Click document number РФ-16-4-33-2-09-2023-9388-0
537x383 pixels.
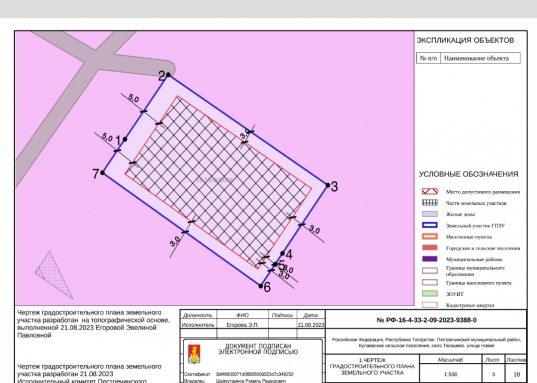426,320
